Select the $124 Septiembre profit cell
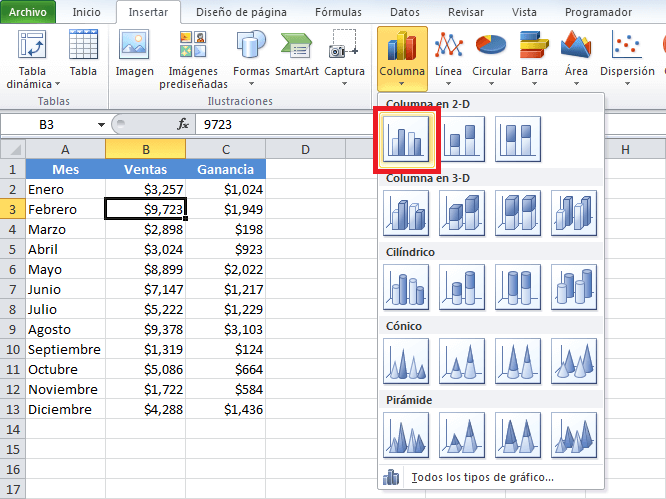Viewport: 666px width, 499px height. 226,350
